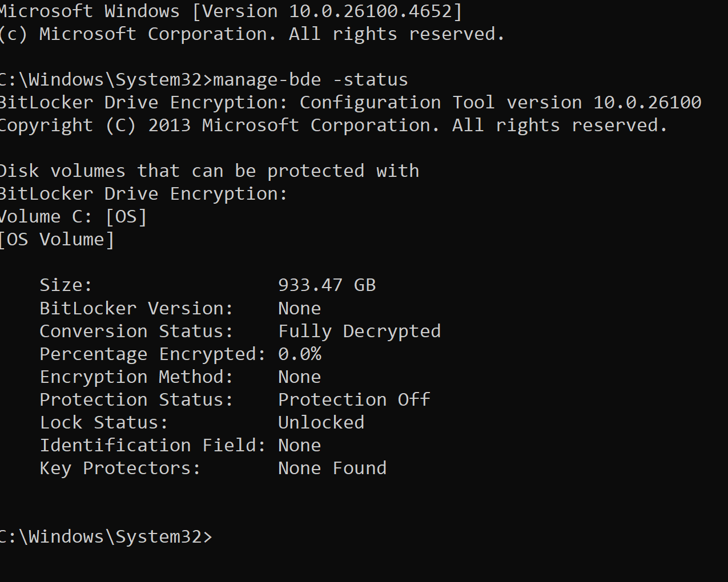Click the typed "manage-bde -status" command
The image size is (728, 582).
coord(310,79)
